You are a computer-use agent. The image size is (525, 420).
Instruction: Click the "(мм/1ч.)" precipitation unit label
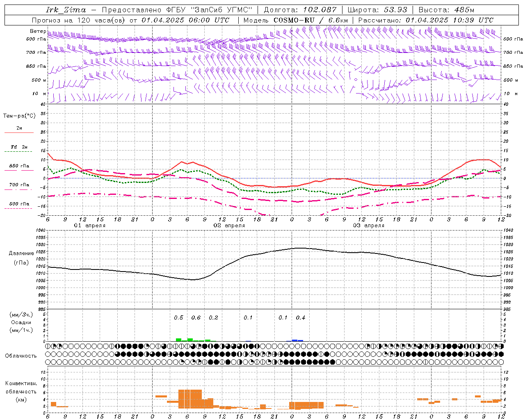[x=21, y=330]
